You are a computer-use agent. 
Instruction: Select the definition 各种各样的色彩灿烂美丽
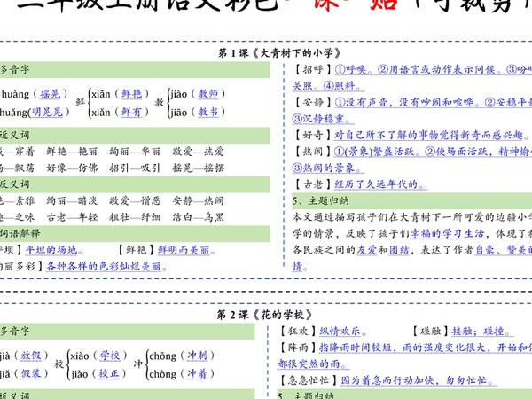click(104, 266)
